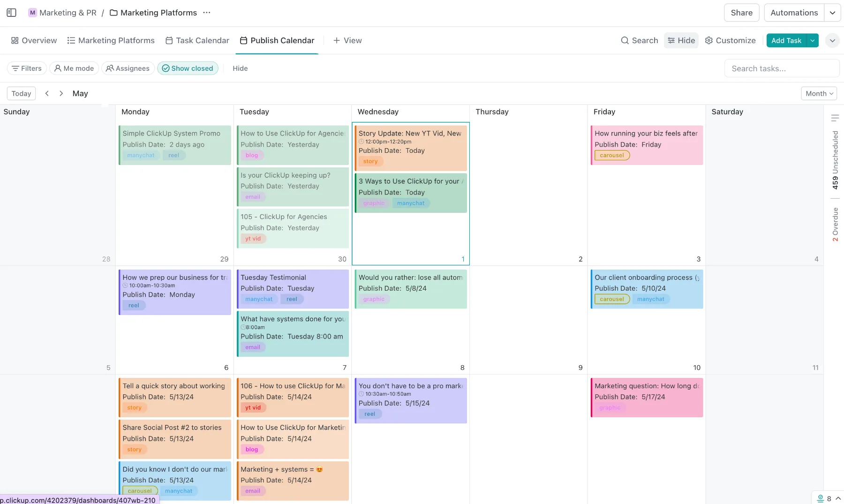Click the manychat tag on Simple ClickUp System Promo

tap(141, 156)
